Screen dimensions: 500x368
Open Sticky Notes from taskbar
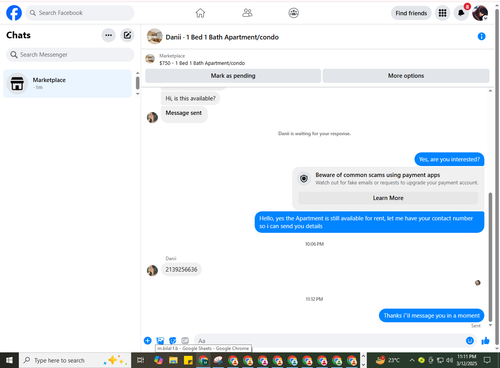click(x=188, y=360)
